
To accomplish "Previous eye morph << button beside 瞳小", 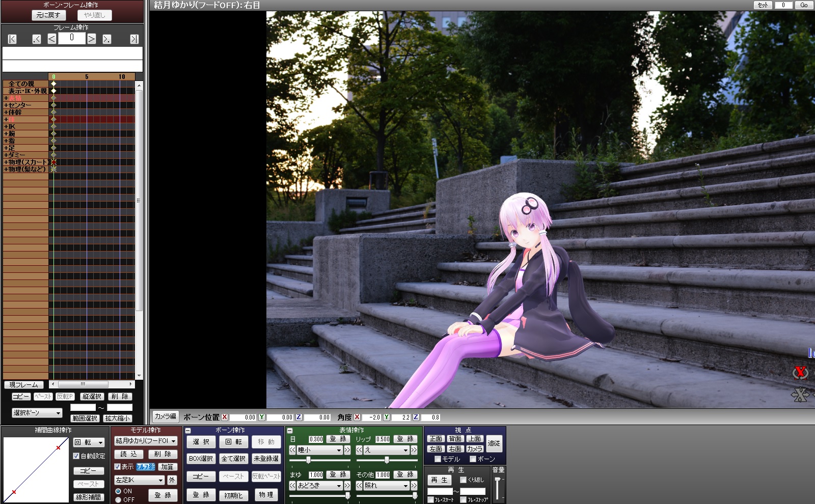I will (292, 450).
